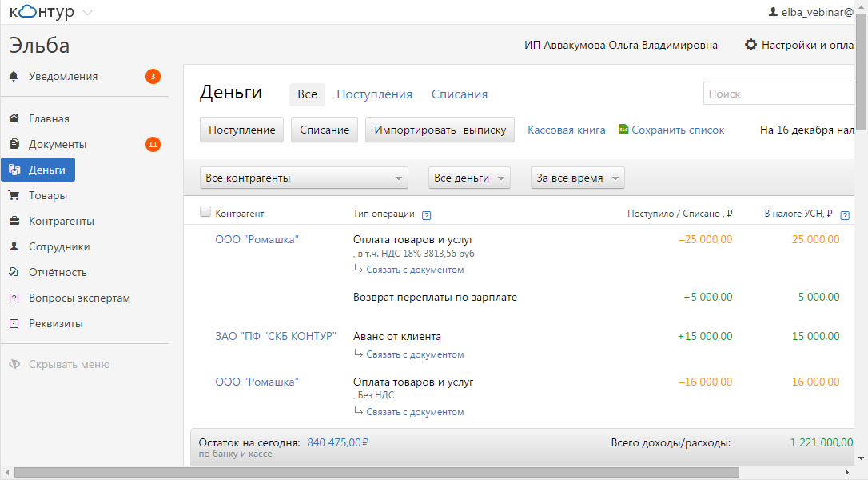Open the За все время period dropdown
This screenshot has width=868, height=480.
tap(577, 178)
